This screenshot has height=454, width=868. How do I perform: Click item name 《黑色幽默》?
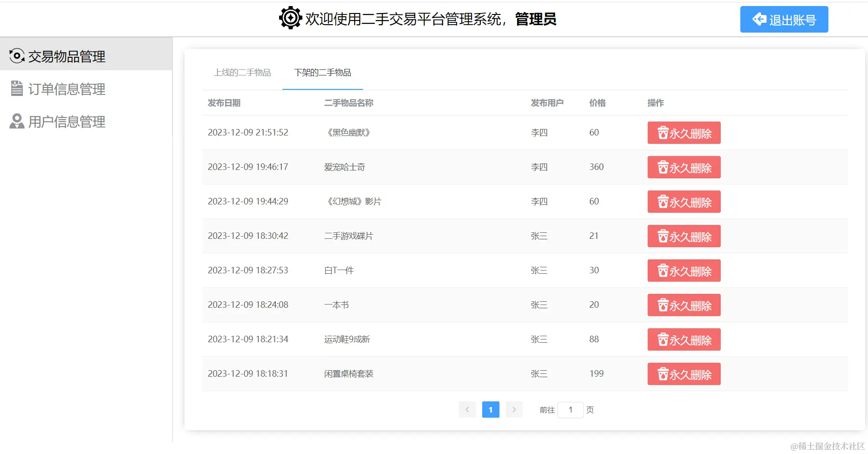(349, 133)
